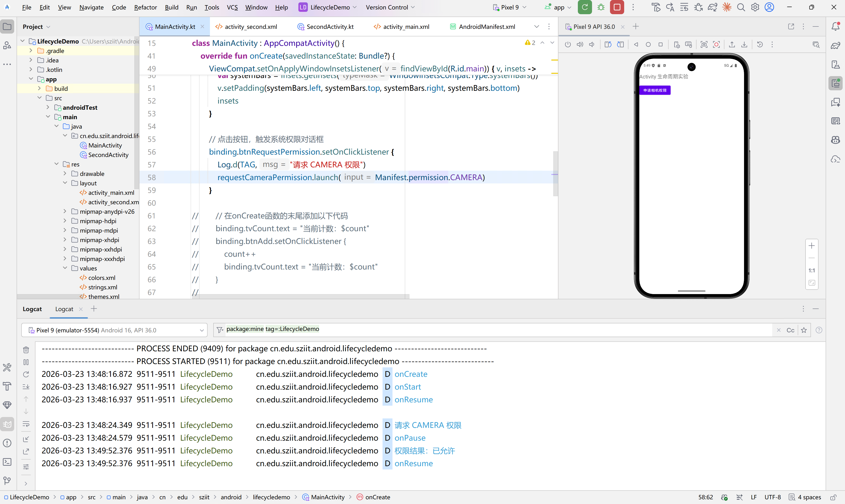The width and height of the screenshot is (845, 504).
Task: Toggle Logcat soft-wrap
Action: click(26, 424)
